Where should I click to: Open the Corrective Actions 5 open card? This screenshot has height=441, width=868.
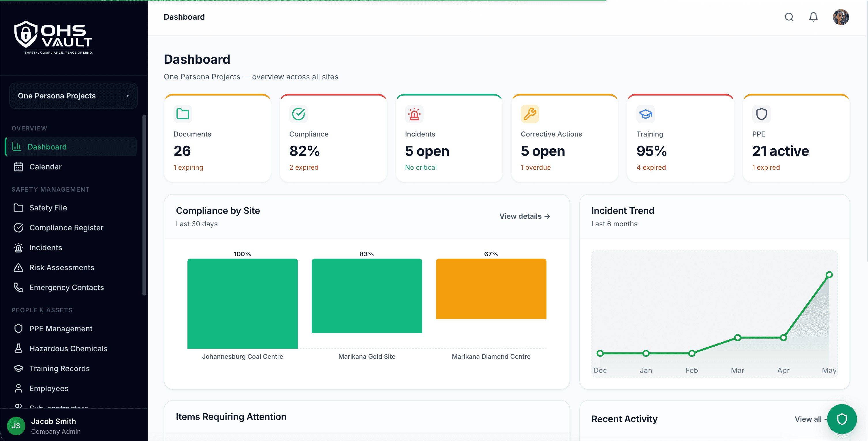565,138
